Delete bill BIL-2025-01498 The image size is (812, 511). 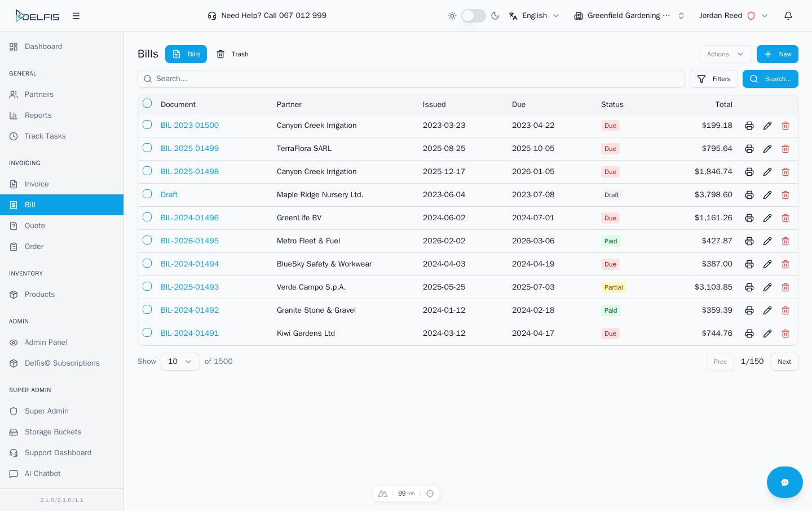pos(785,172)
